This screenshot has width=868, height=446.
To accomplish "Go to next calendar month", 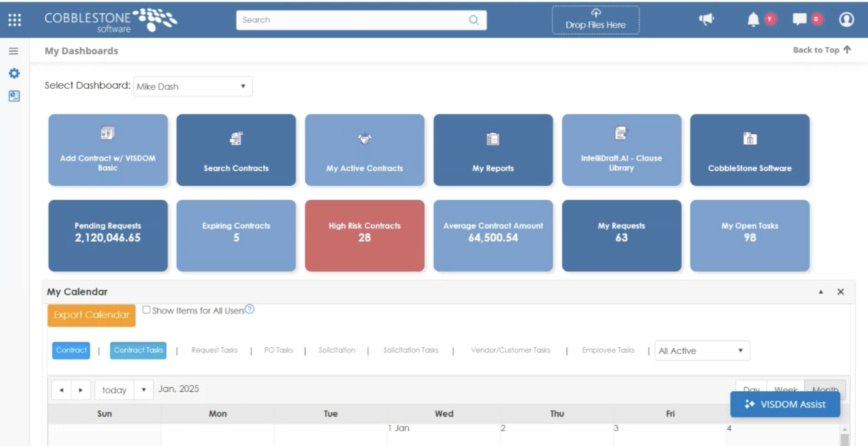I will pyautogui.click(x=81, y=390).
